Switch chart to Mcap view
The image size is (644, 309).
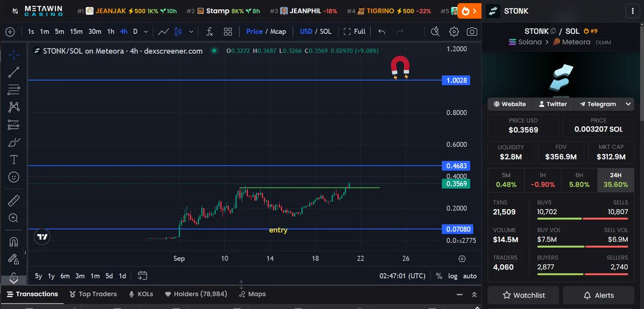click(x=278, y=32)
